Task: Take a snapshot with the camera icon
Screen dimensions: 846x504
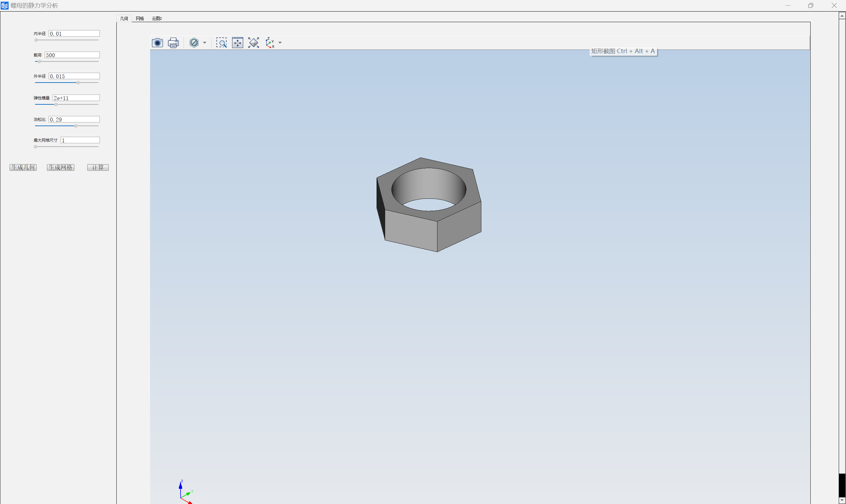Action: (157, 43)
